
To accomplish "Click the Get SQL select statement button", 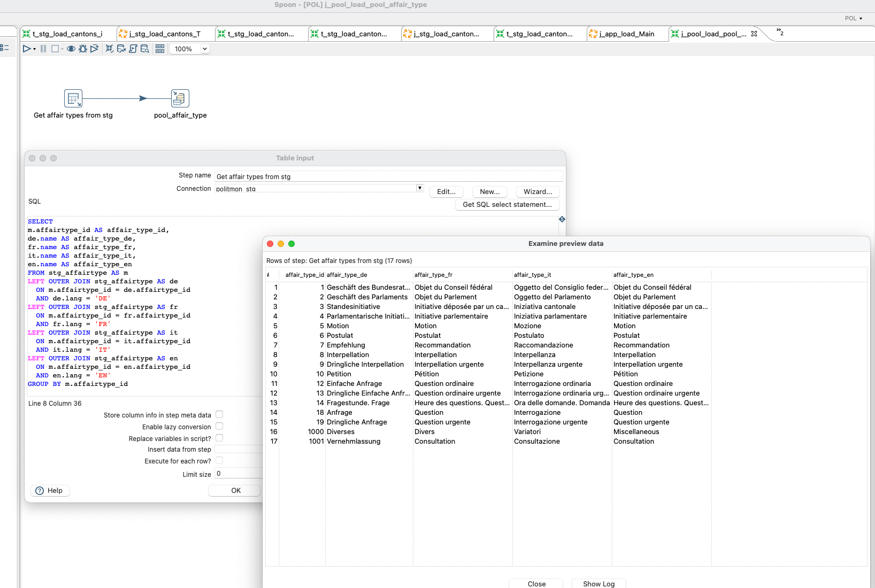I will click(507, 205).
